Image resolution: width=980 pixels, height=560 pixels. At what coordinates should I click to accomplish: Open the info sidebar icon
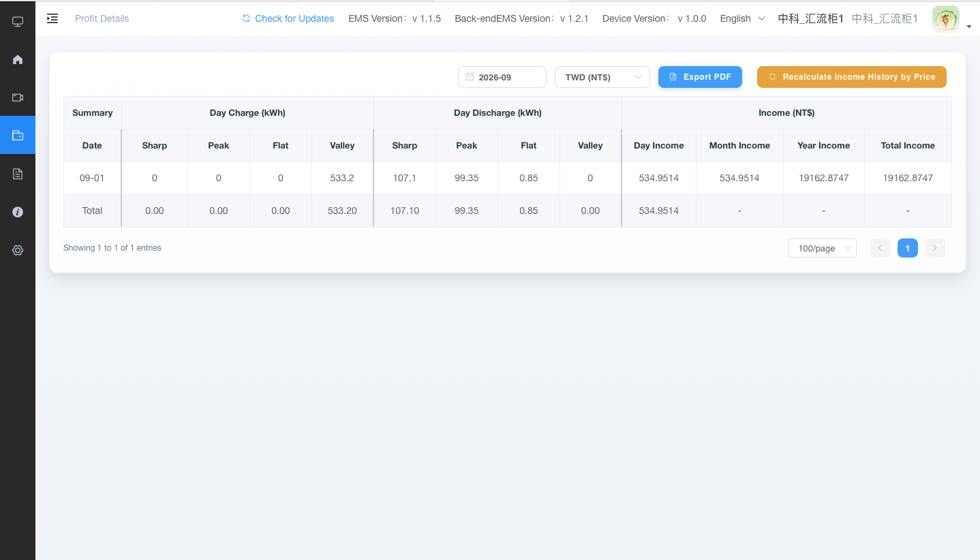18,212
